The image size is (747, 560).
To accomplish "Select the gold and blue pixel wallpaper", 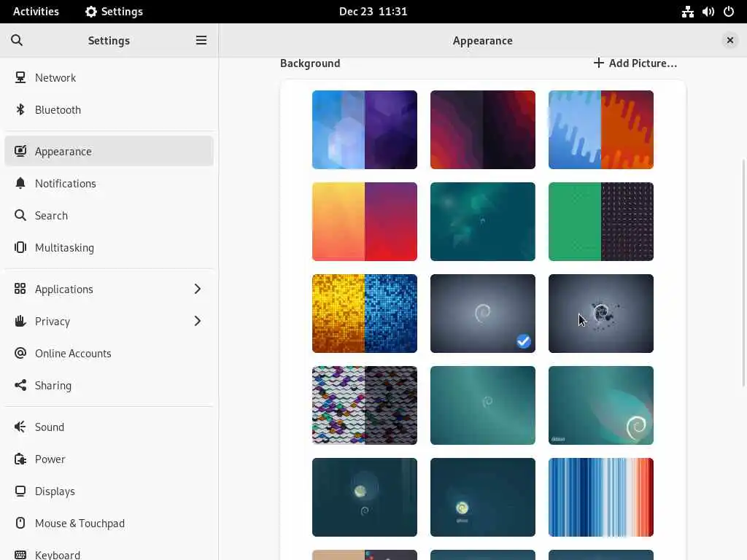I will tap(365, 314).
